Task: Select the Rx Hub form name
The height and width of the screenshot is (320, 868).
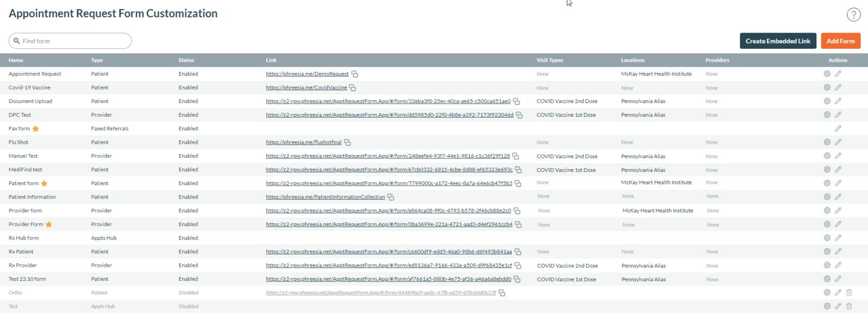Action: [x=24, y=238]
